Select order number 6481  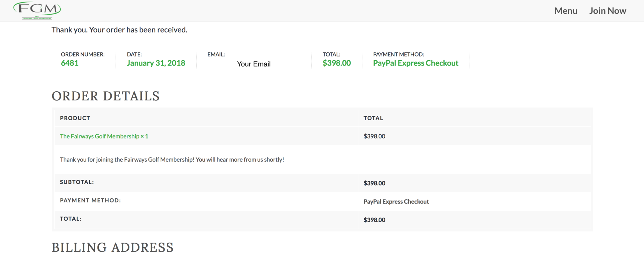point(70,63)
